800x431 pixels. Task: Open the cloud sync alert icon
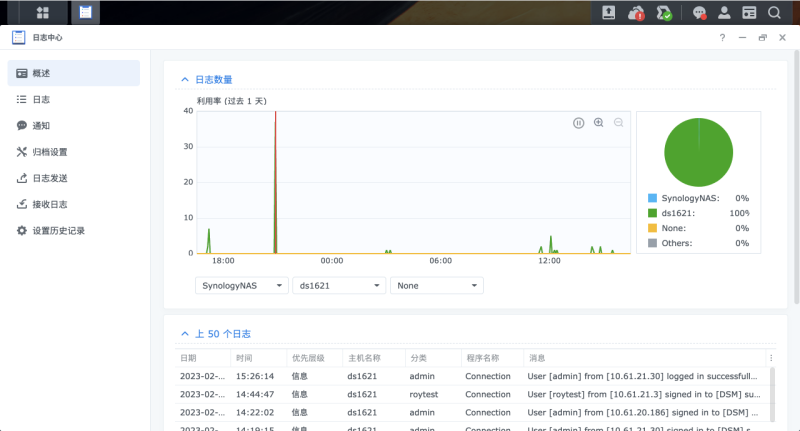click(x=636, y=13)
